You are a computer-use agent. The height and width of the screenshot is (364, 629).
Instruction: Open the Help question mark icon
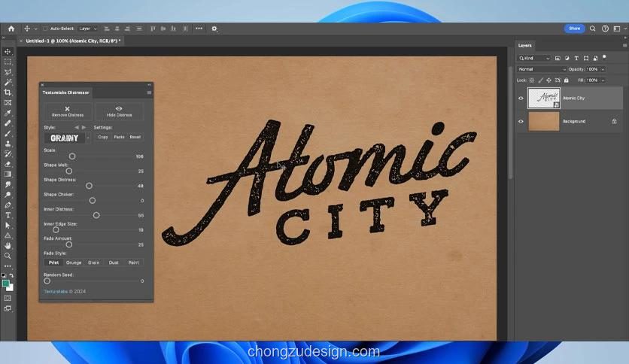point(606,29)
